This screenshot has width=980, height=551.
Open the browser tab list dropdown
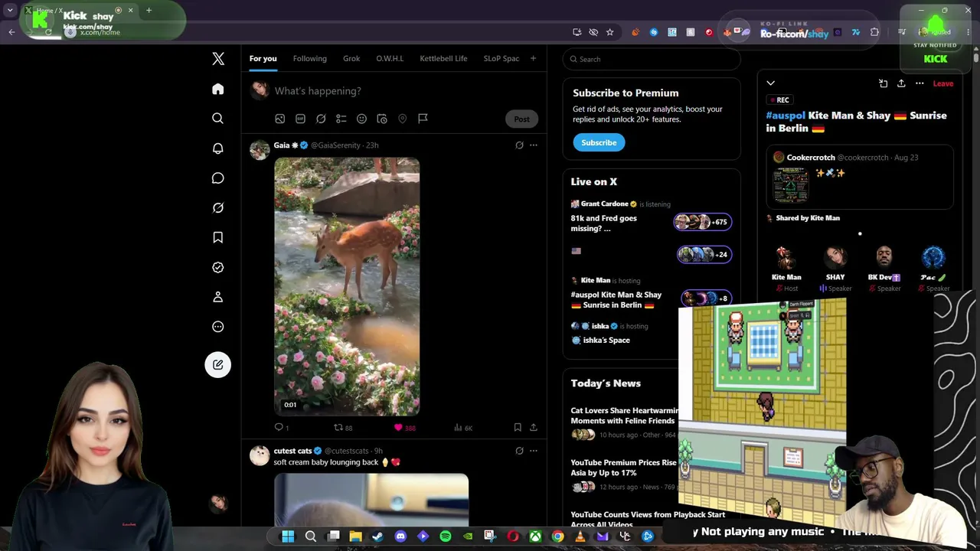coord(10,10)
